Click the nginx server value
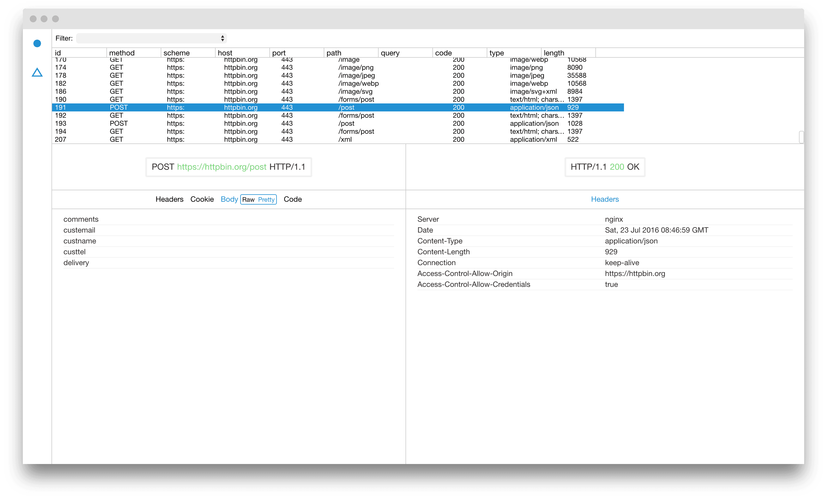The width and height of the screenshot is (827, 504). 614,219
